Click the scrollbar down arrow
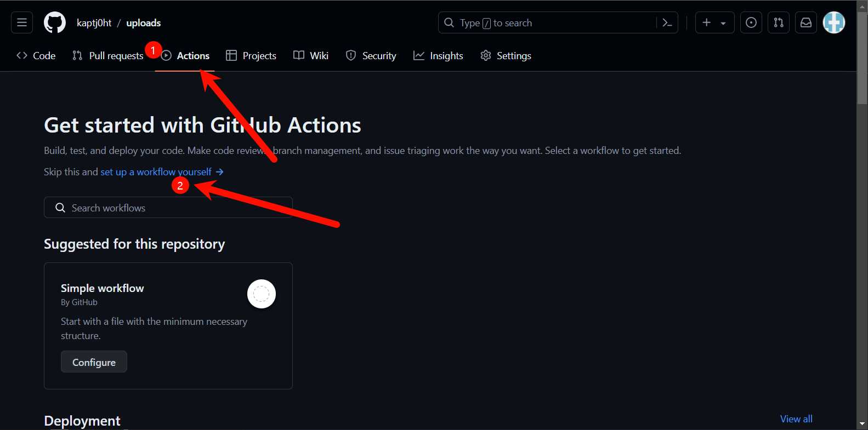The width and height of the screenshot is (868, 430). (862, 424)
